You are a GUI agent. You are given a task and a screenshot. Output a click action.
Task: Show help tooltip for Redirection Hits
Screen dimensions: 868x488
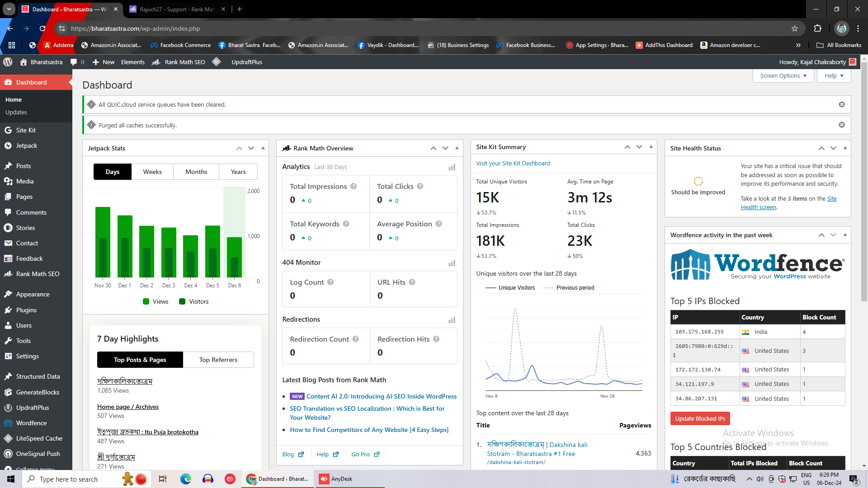pos(436,339)
